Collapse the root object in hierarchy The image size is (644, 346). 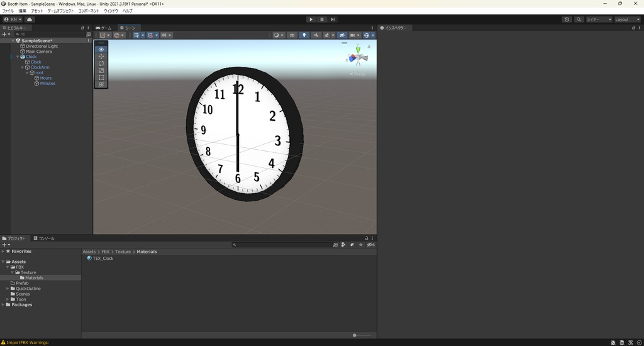pyautogui.click(x=27, y=73)
